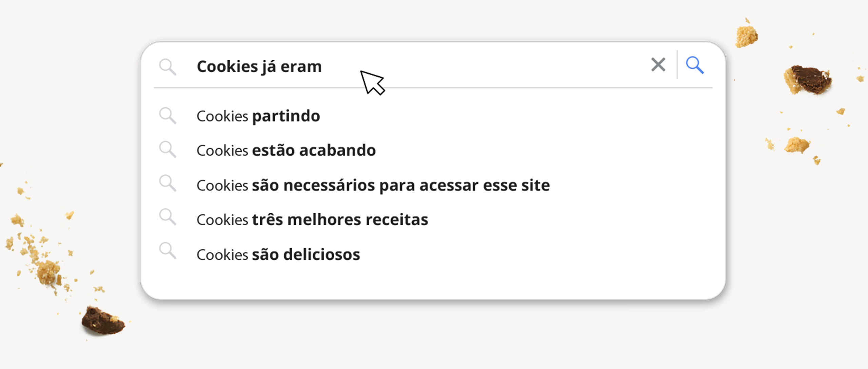Click the search icon beside 'Cookies são deliciosos'
This screenshot has width=868, height=369.
167,251
